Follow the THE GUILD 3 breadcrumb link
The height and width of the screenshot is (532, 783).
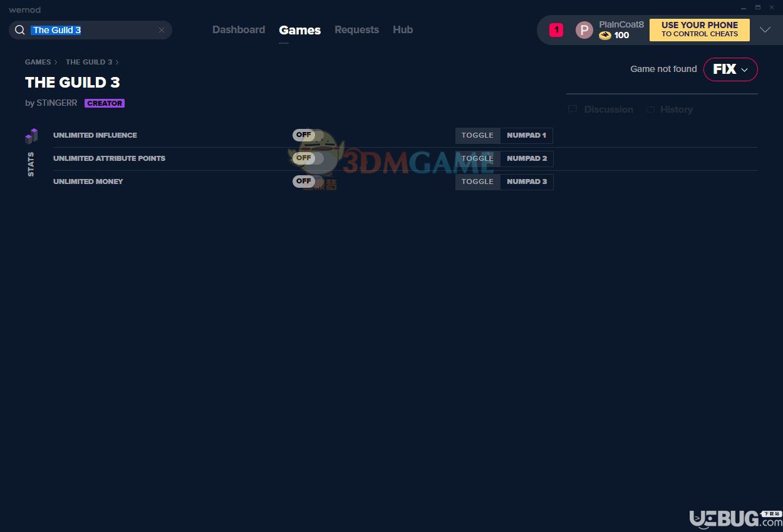tap(89, 62)
